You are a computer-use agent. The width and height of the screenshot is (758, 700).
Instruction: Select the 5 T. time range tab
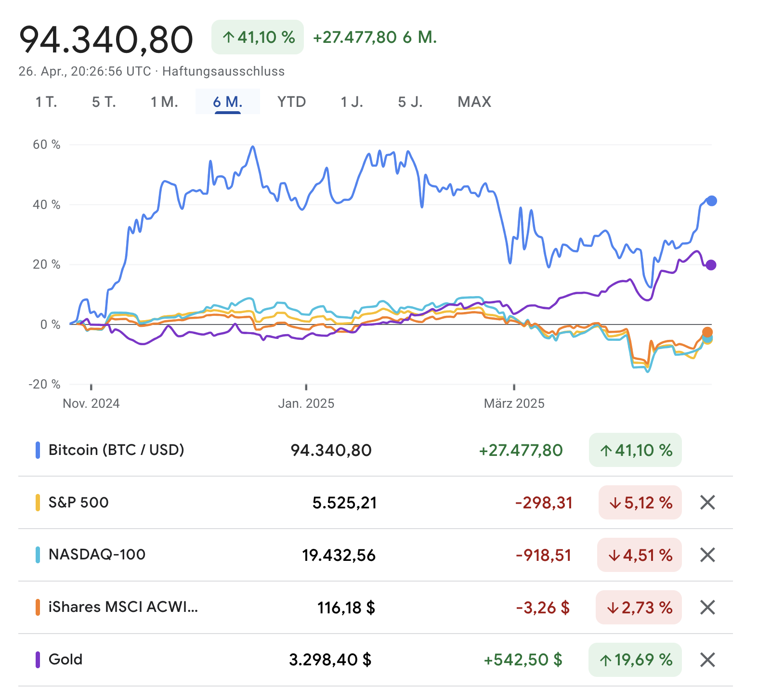(x=104, y=102)
